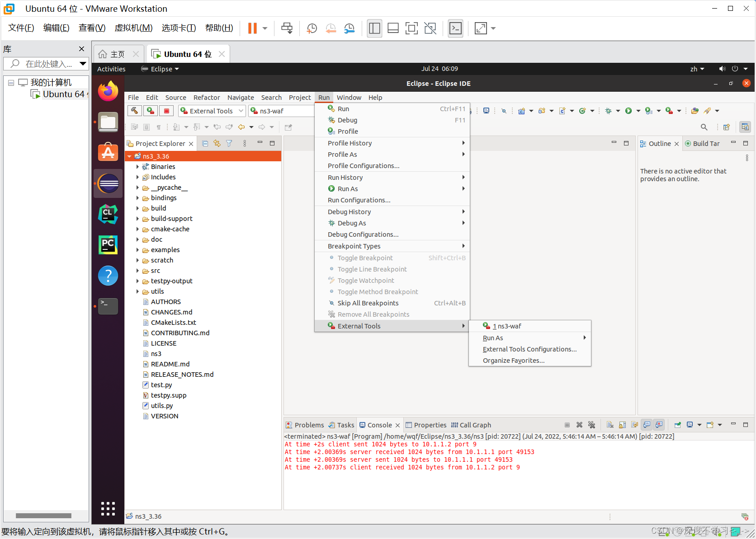756x539 pixels.
Task: Click Show Applications grid in dock
Action: click(x=108, y=509)
